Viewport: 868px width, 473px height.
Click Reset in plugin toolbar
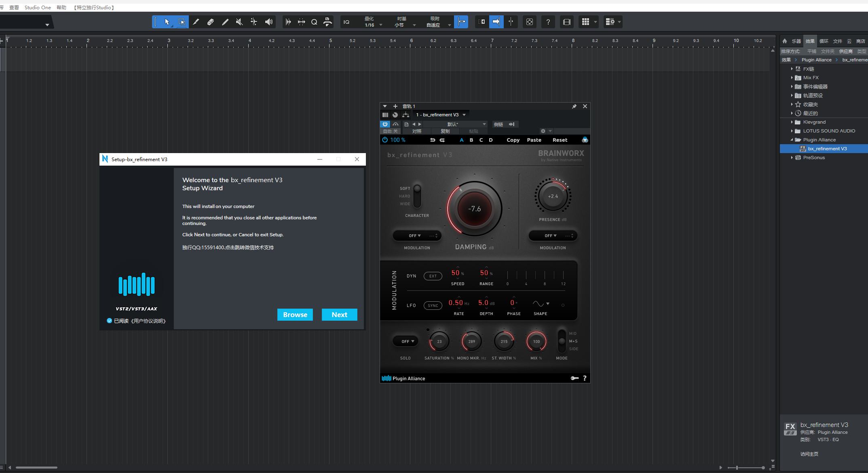(560, 140)
